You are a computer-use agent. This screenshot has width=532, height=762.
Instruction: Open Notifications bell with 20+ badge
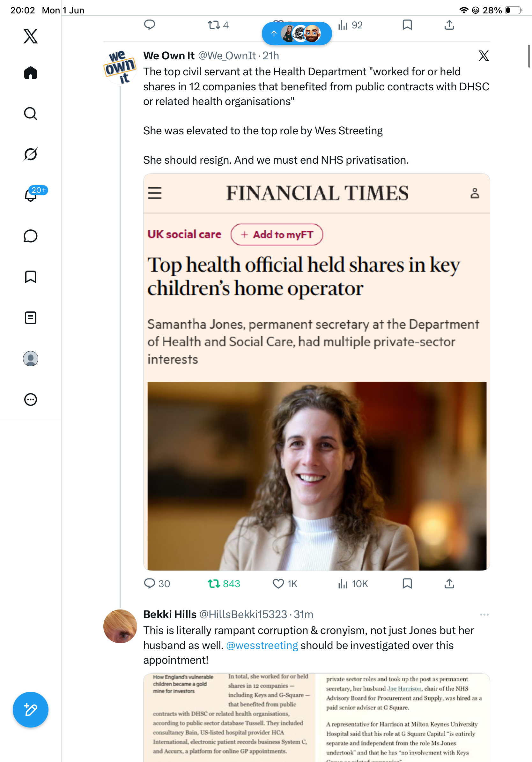[31, 195]
